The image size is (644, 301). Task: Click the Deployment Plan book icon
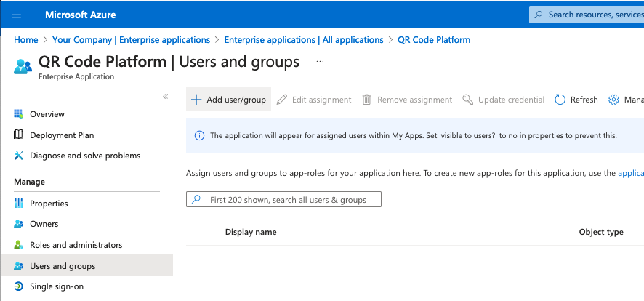[x=18, y=135]
